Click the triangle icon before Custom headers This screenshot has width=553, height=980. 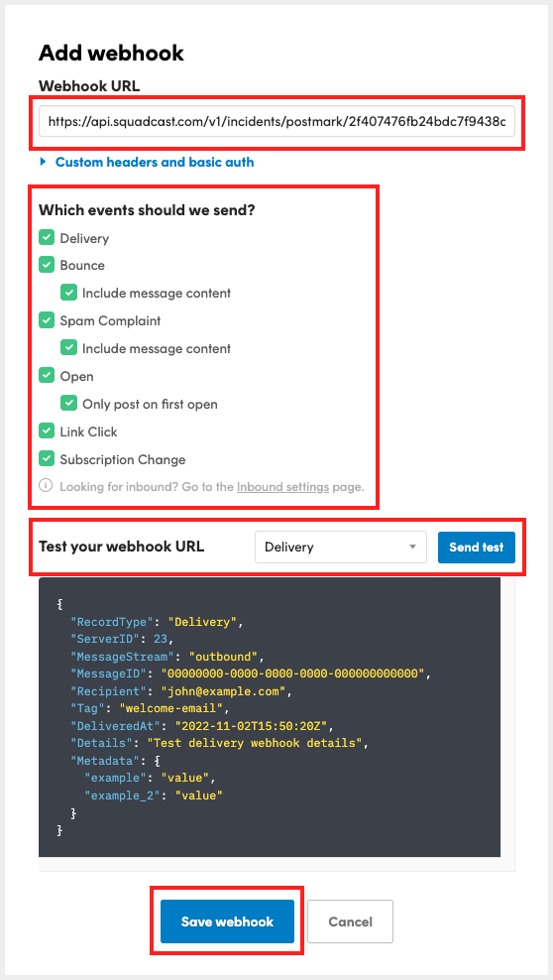[x=43, y=162]
